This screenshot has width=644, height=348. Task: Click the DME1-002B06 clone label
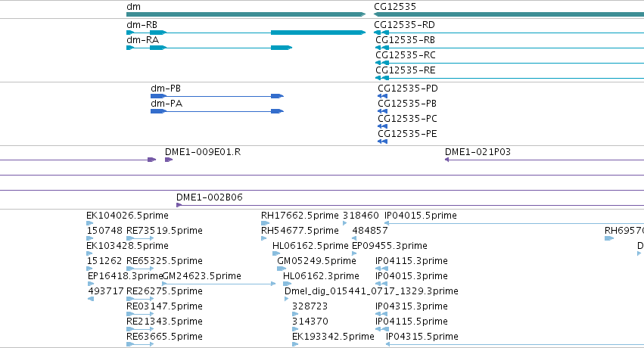[x=210, y=197]
